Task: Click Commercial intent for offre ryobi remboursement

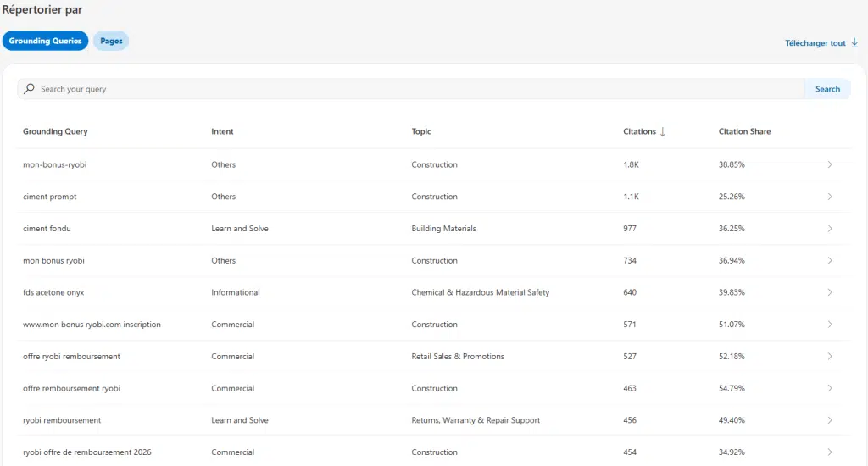Action: (x=232, y=357)
